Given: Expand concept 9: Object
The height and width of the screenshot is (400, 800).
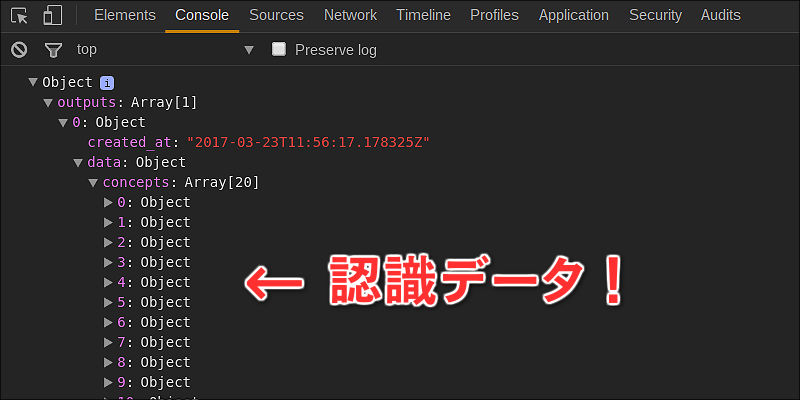Looking at the screenshot, I should point(108,382).
